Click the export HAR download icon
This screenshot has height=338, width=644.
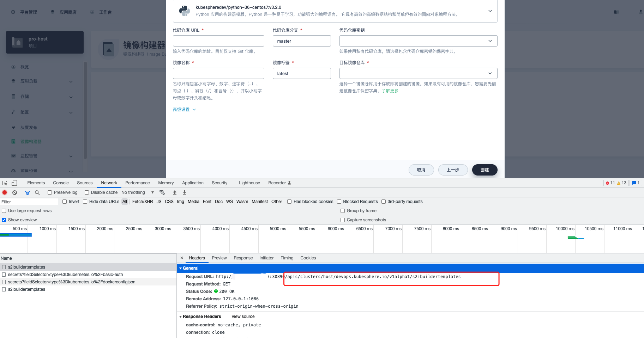point(184,192)
